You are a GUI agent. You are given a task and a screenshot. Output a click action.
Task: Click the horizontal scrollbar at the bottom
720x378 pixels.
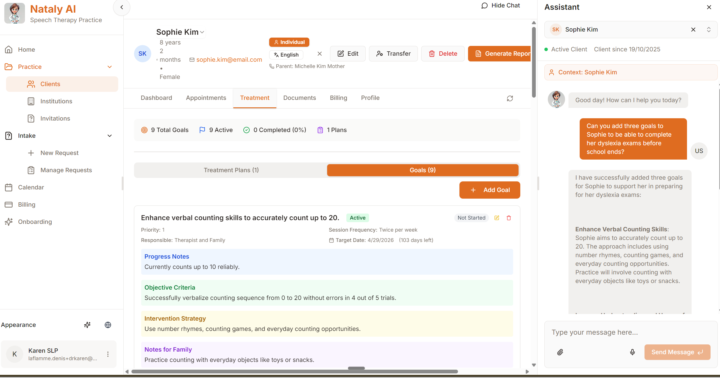pos(294,371)
